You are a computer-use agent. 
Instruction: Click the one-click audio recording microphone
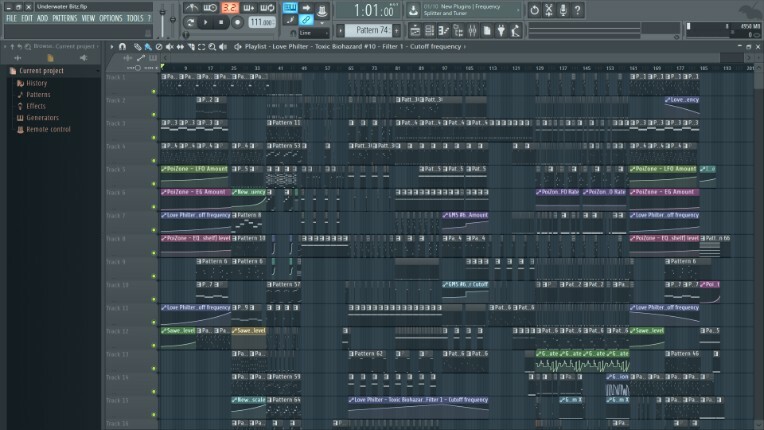point(563,10)
